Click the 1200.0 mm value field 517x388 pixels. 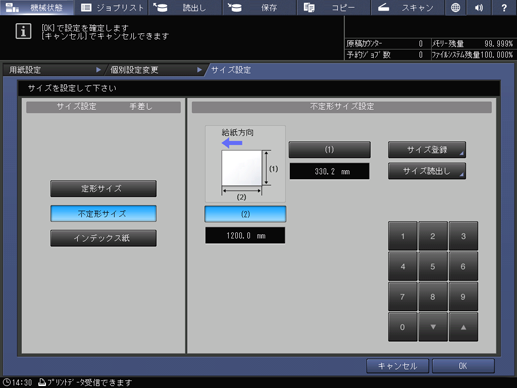245,236
